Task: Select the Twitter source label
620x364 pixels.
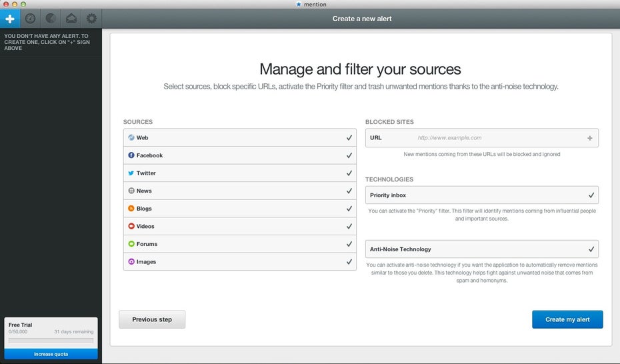Action: [146, 173]
